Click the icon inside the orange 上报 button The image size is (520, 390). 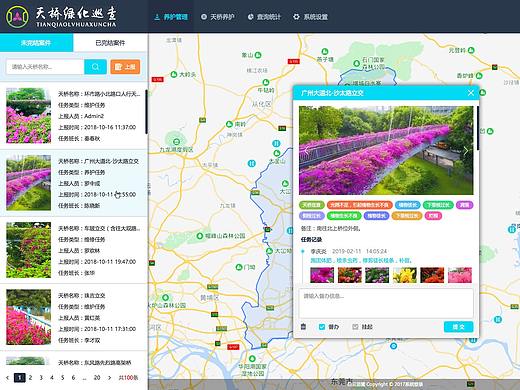click(x=118, y=67)
